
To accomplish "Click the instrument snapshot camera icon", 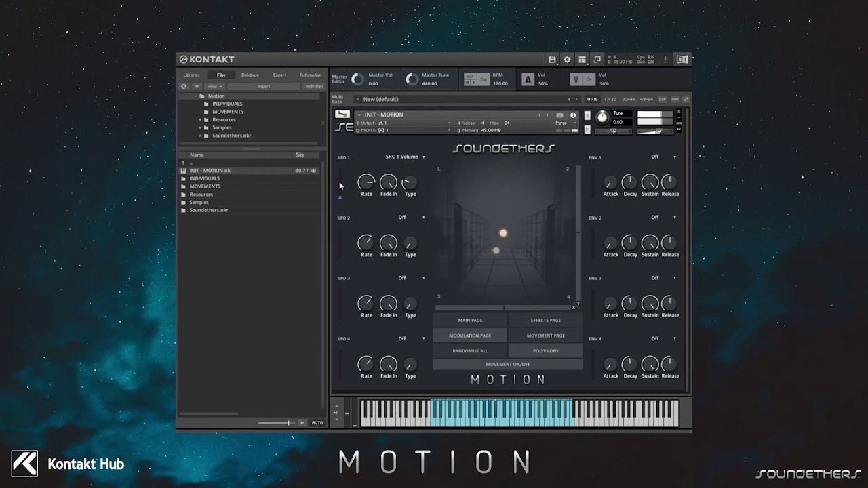I will click(559, 115).
